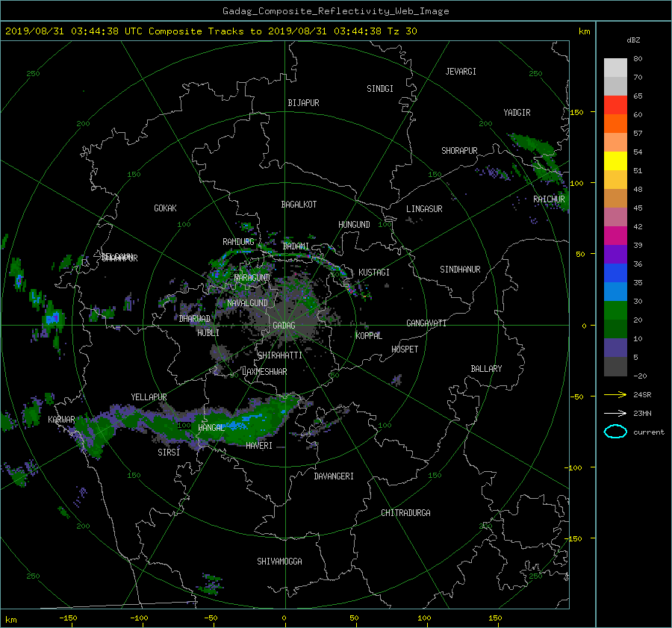Click the CHITRADURGA label
This screenshot has height=628, width=672.
pos(406,513)
